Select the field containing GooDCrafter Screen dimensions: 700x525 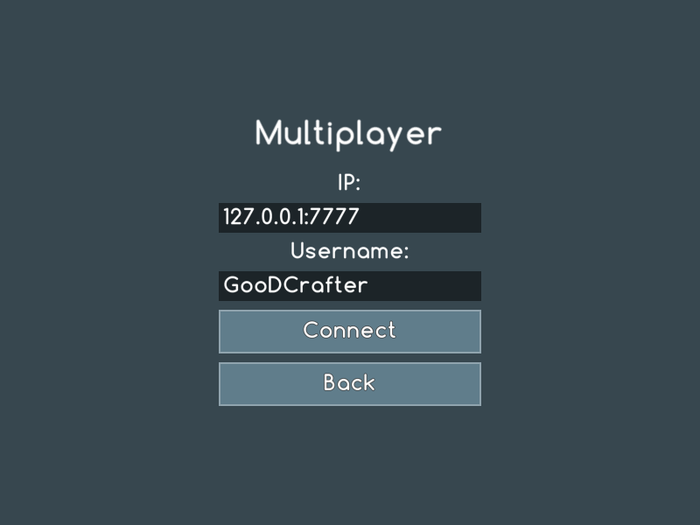(350, 286)
